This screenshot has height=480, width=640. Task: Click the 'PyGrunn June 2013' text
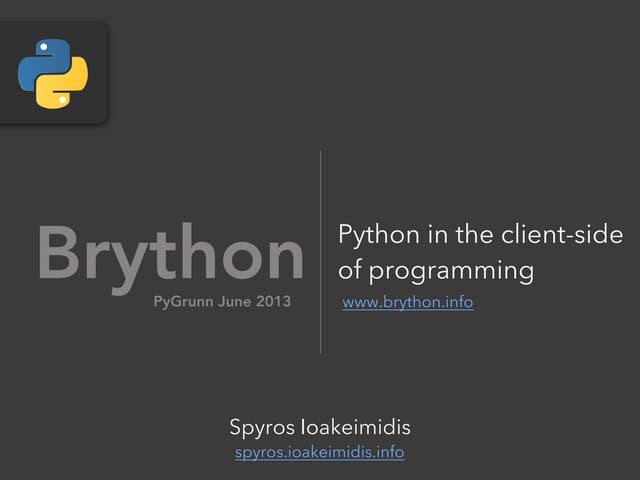[222, 302]
